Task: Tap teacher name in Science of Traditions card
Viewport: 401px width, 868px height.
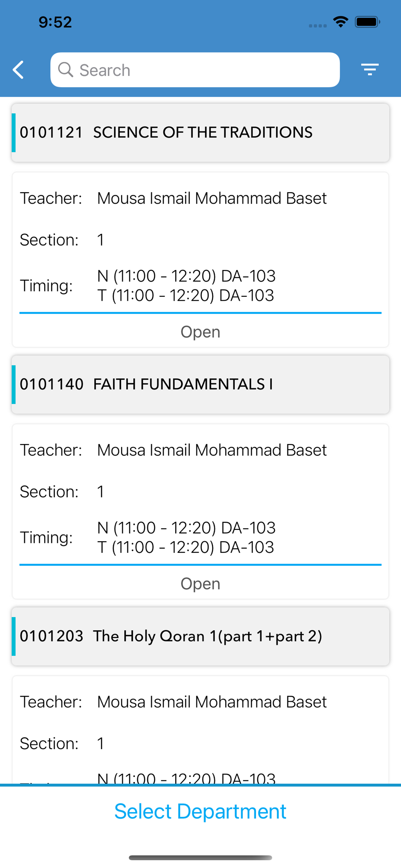Action: 212,198
